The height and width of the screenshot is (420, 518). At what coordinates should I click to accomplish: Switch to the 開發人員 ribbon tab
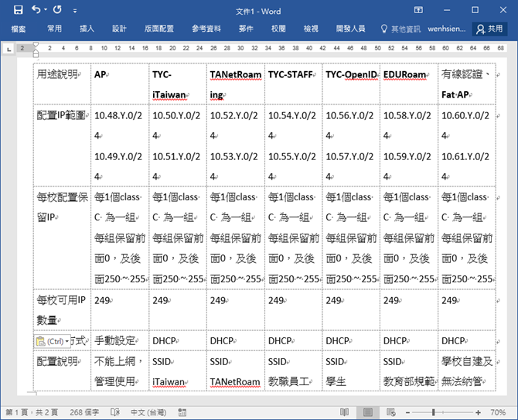[350, 29]
